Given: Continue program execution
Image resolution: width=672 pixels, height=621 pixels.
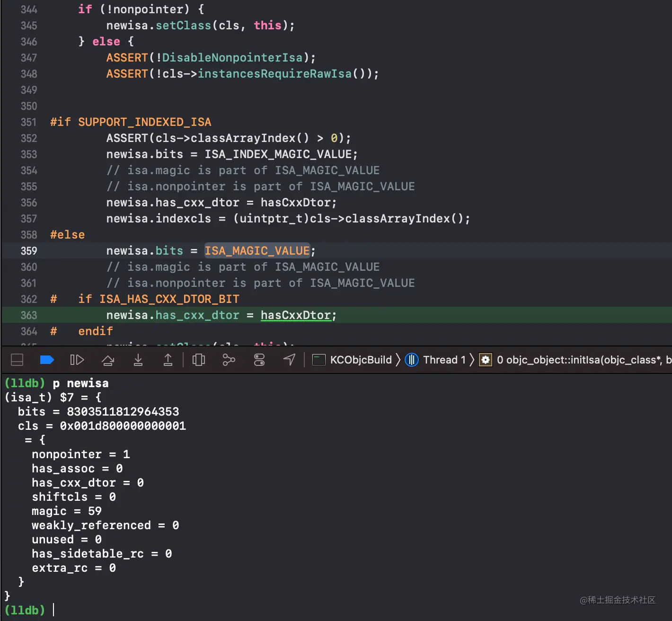Looking at the screenshot, I should coord(77,360).
